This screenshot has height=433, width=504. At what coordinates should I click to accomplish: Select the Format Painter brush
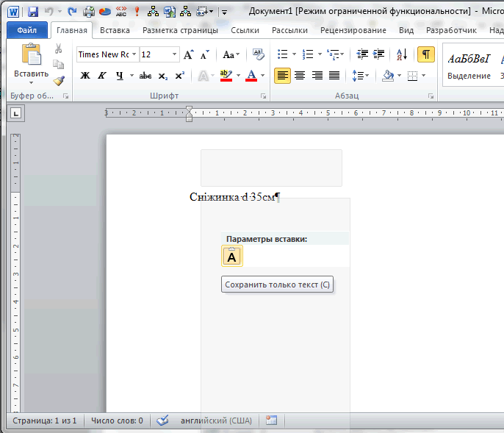(x=59, y=80)
